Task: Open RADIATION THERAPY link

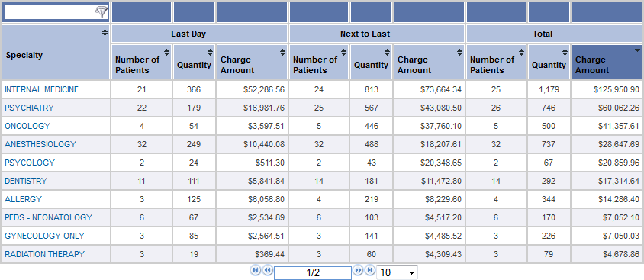Action: coord(44,254)
